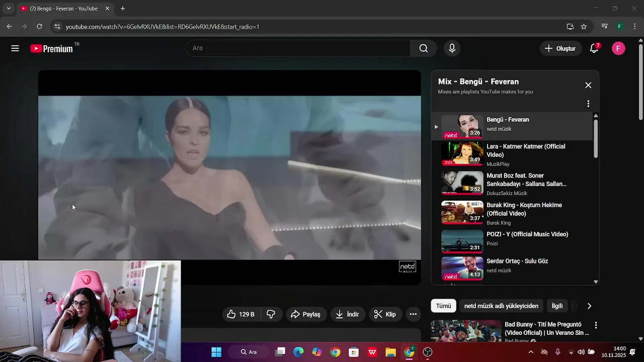Viewport: 644px width, 362px height.
Task: Click the playlist panel scrollbar thumb
Action: point(596,138)
